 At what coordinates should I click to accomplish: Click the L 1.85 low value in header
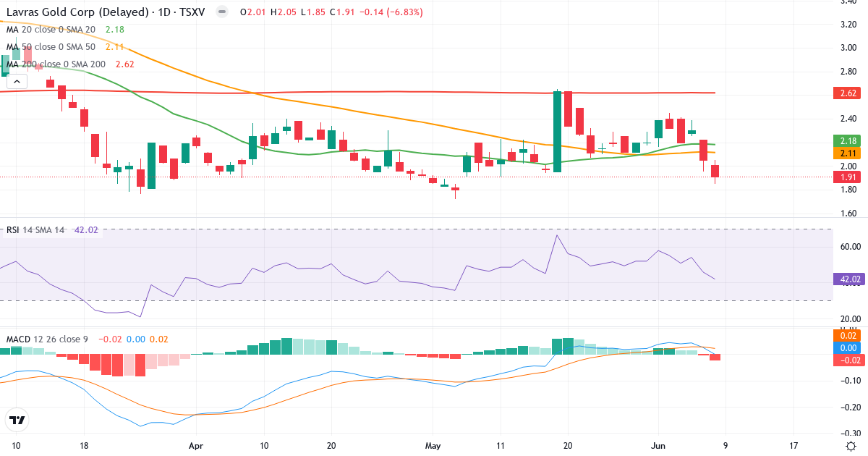point(314,12)
